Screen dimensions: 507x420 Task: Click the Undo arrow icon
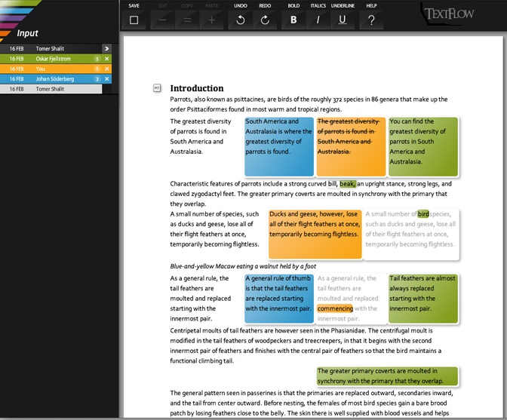click(x=240, y=20)
